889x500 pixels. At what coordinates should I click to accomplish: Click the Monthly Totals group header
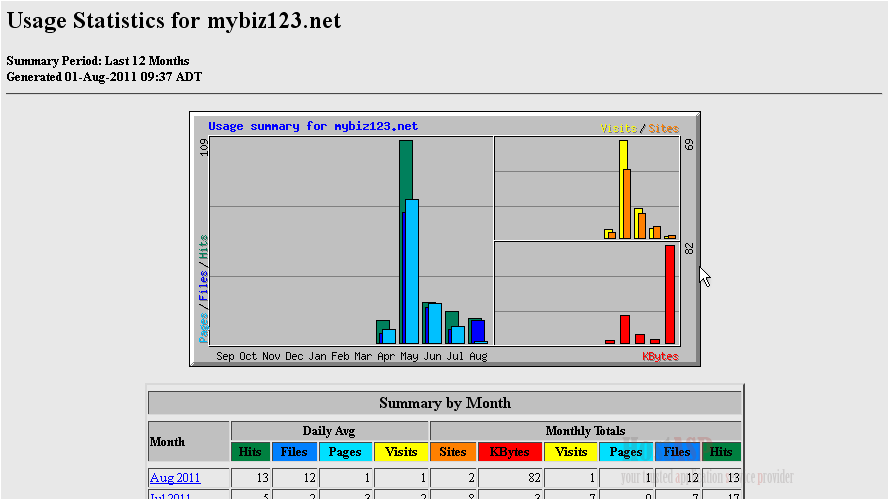click(x=585, y=431)
